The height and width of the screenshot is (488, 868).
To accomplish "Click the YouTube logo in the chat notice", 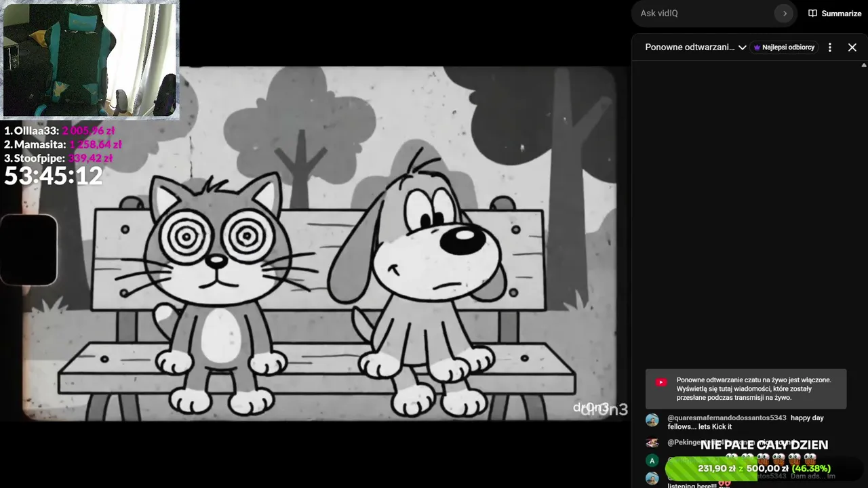I will click(661, 382).
